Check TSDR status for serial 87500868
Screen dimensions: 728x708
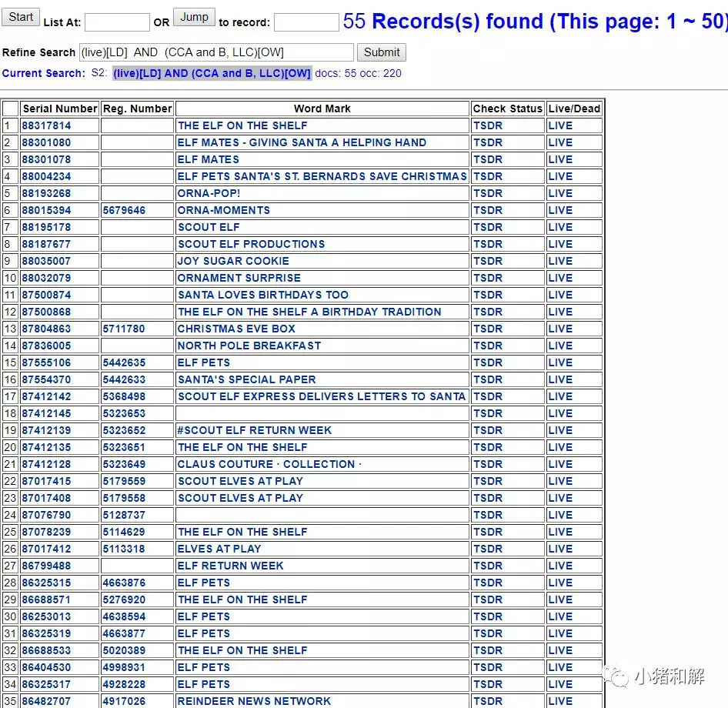pos(487,312)
